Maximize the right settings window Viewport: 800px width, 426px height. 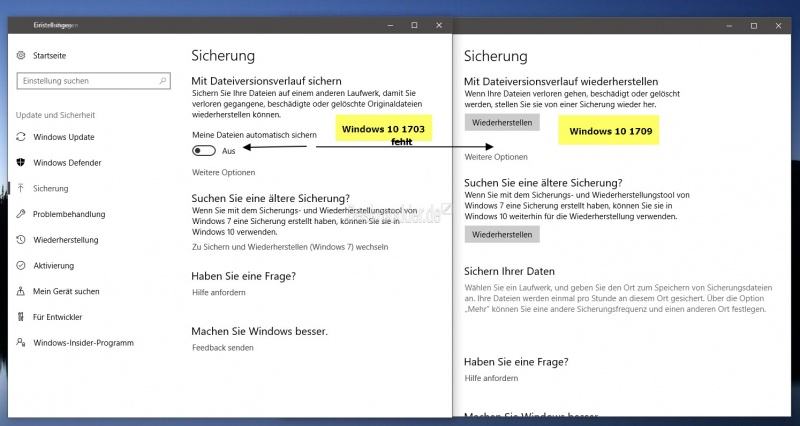point(754,26)
